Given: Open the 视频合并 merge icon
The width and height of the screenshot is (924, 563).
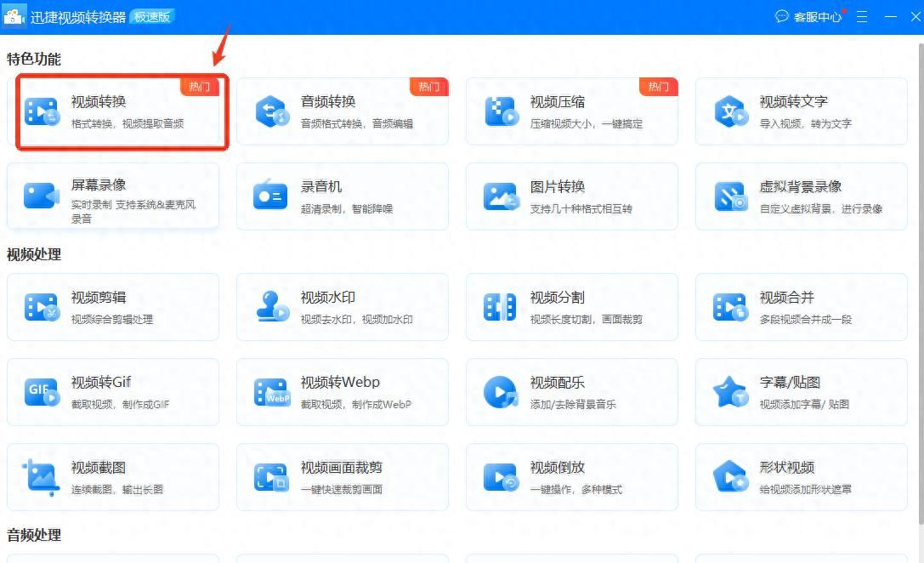Looking at the screenshot, I should (731, 306).
